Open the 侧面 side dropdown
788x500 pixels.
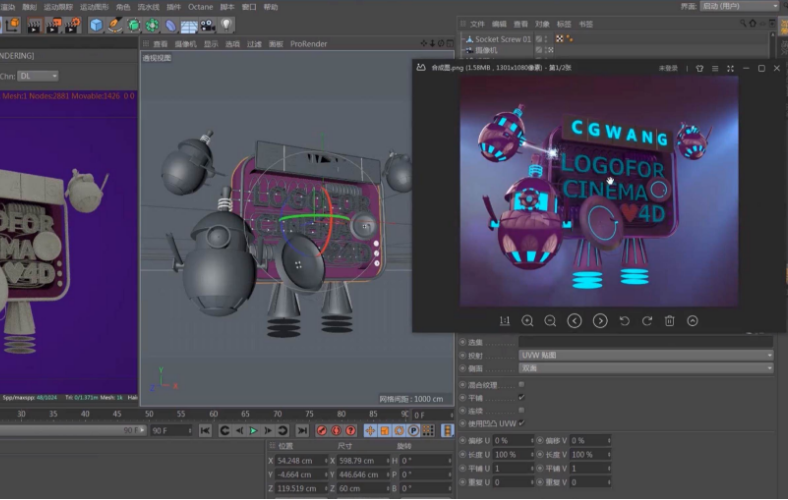click(x=645, y=368)
